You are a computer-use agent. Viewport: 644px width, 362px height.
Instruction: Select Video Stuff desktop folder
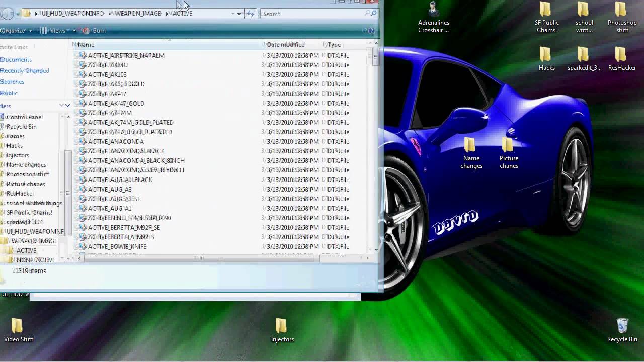coord(19,330)
